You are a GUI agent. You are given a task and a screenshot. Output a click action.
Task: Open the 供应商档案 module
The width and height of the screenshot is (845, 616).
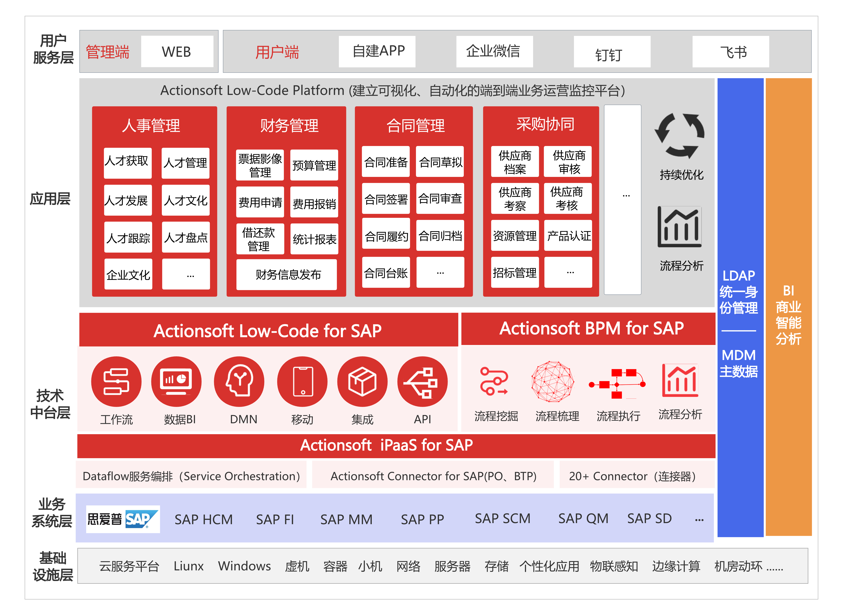coord(515,161)
